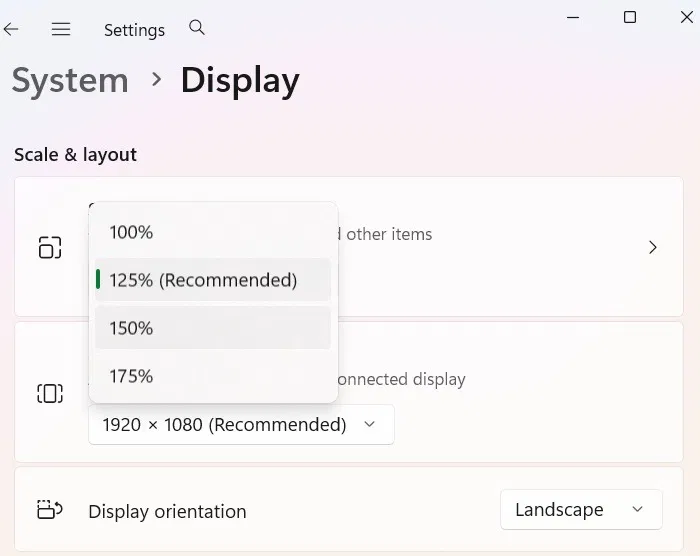Maximize the Settings window
This screenshot has height=556, width=700.
click(x=630, y=16)
